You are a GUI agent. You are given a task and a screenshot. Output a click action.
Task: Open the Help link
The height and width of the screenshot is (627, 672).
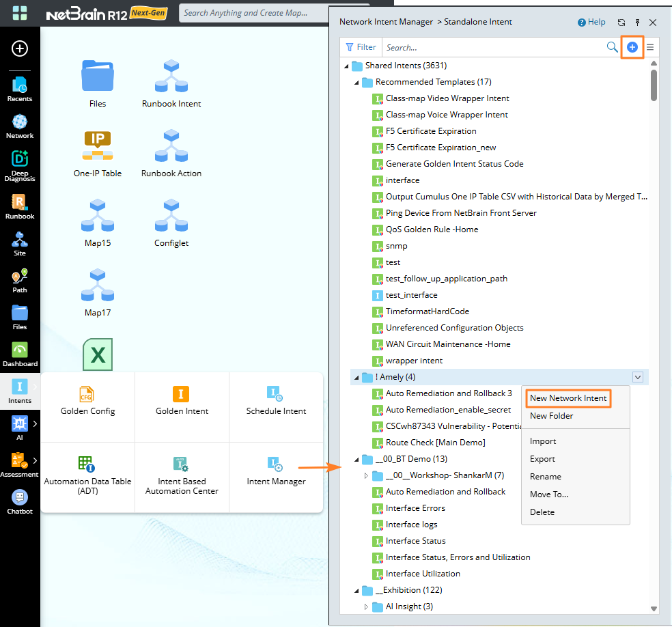(591, 22)
